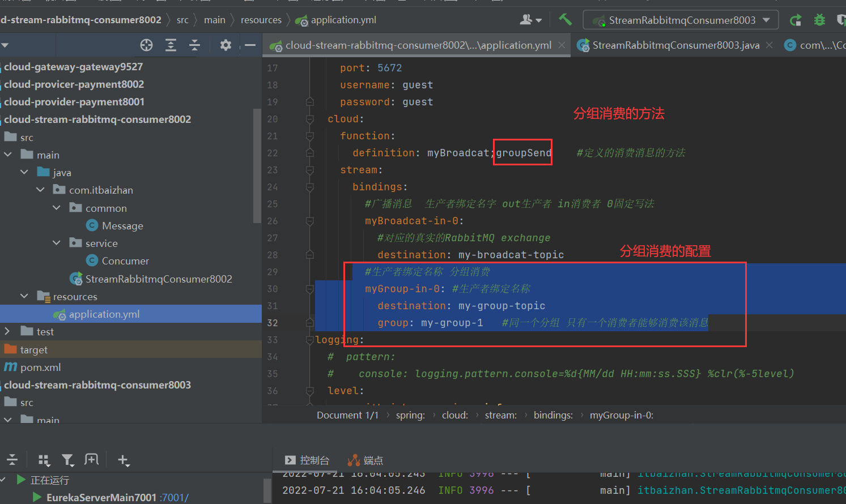Click the resources breadcrumb in navigation bar
The width and height of the screenshot is (846, 504).
click(x=261, y=20)
